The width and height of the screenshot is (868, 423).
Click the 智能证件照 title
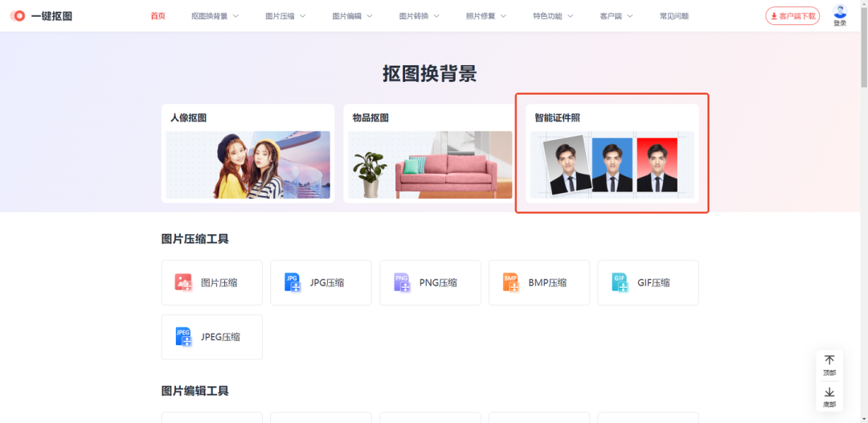(558, 118)
